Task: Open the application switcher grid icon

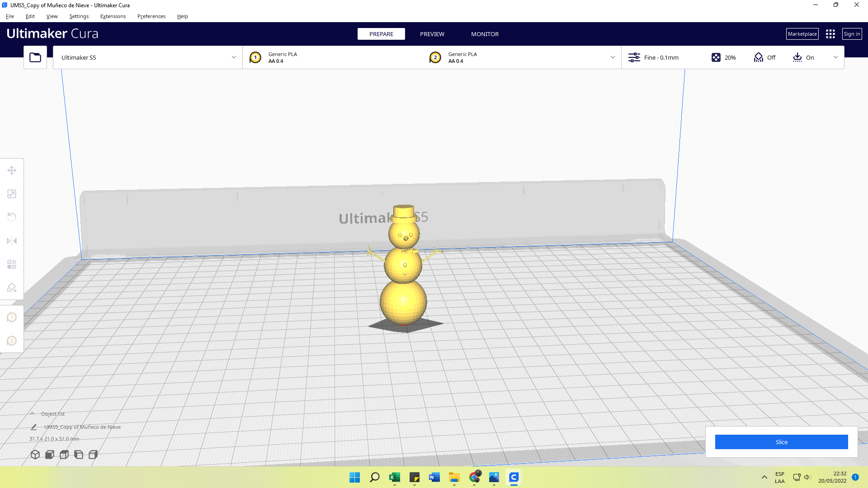Action: [830, 34]
